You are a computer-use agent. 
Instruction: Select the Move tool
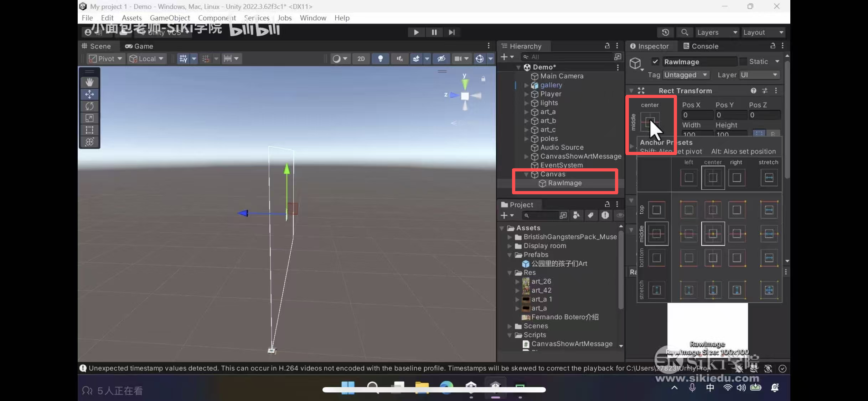[89, 94]
